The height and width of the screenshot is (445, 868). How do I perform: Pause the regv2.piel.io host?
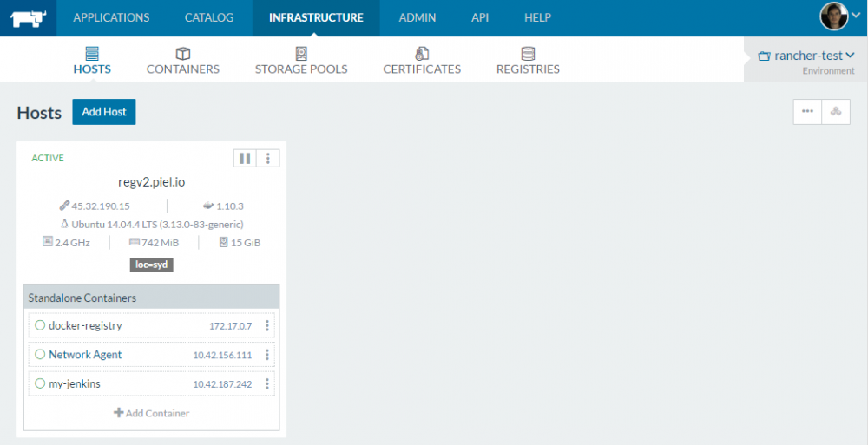tap(245, 158)
